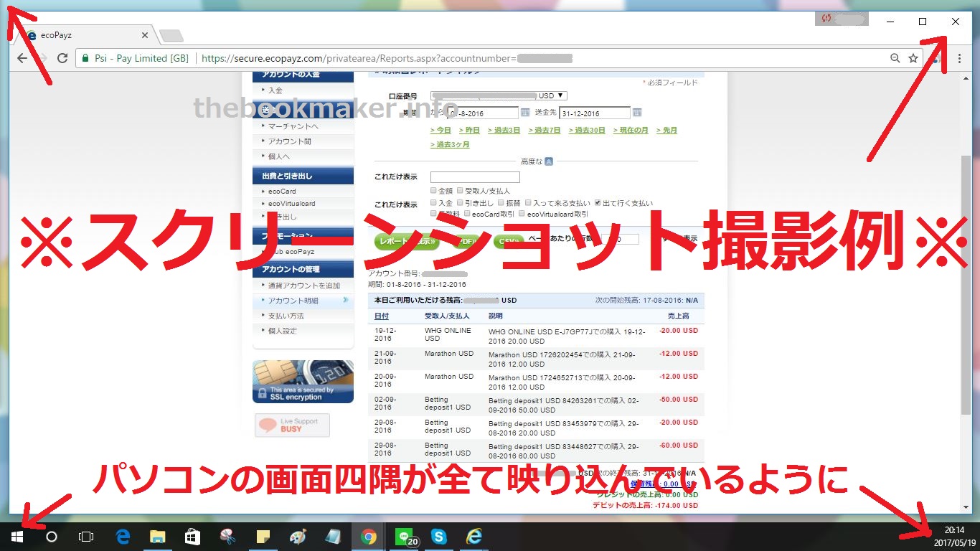Sort the table by 日付 column
This screenshot has height=551, width=980.
click(x=382, y=316)
